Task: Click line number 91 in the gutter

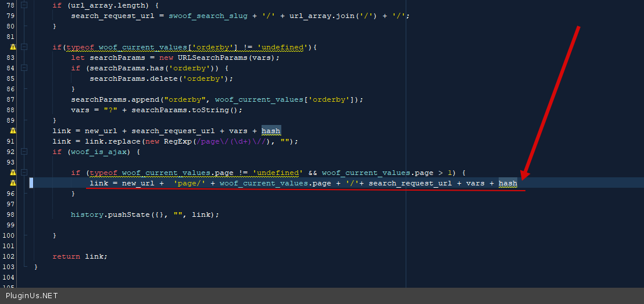Action: pyautogui.click(x=9, y=141)
